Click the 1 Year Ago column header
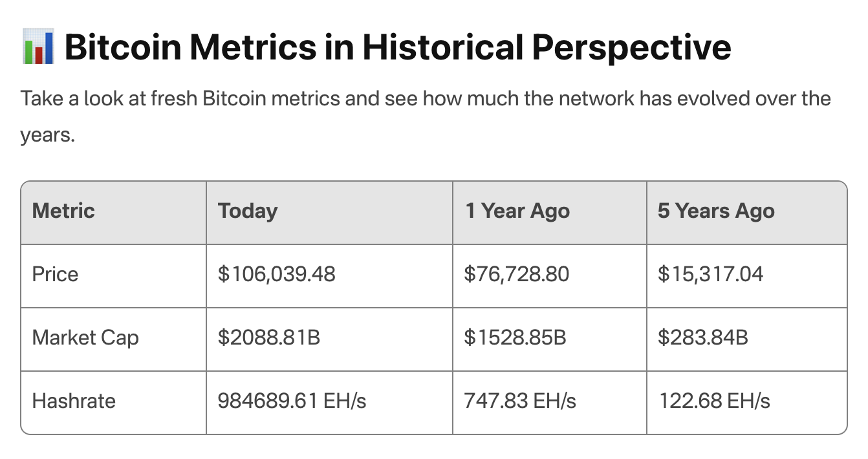868x459 pixels. (x=517, y=211)
